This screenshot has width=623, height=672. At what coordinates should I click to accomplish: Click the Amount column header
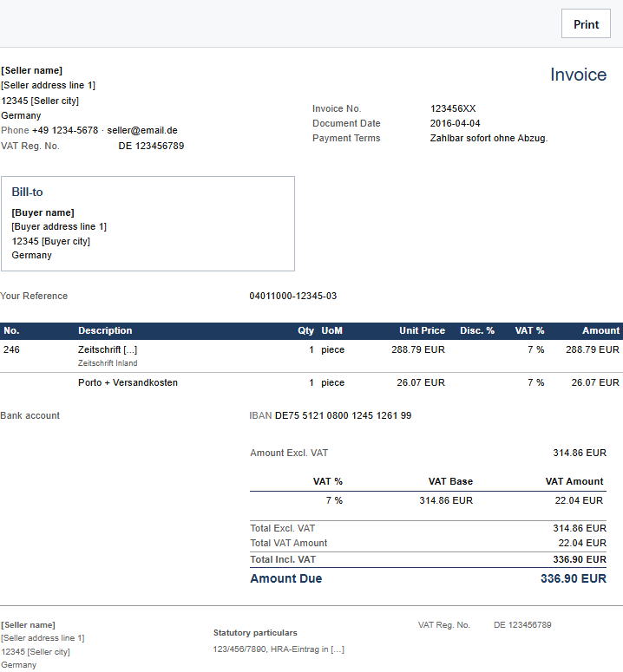click(x=600, y=330)
